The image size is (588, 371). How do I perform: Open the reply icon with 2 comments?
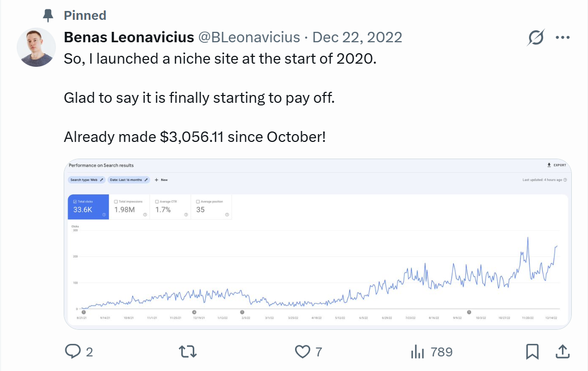tap(73, 352)
